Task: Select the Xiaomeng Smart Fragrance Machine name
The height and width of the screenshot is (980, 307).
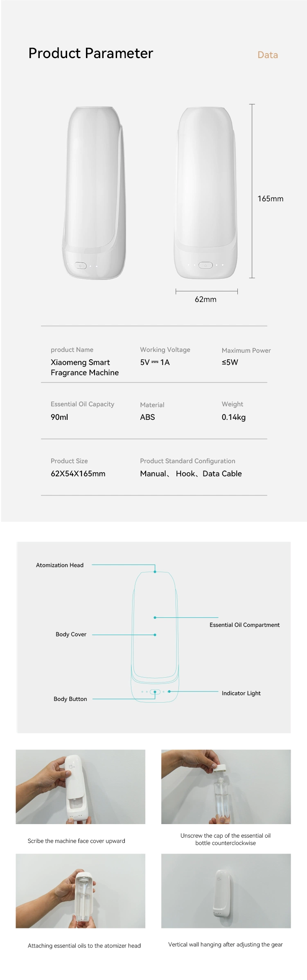Action: [x=85, y=367]
